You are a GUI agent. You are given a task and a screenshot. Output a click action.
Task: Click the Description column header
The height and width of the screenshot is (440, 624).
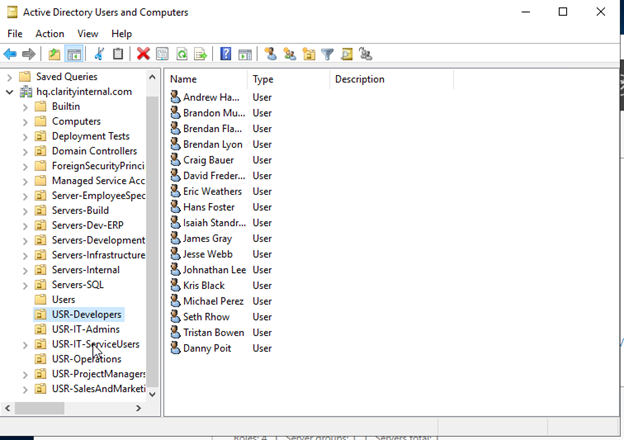point(392,79)
